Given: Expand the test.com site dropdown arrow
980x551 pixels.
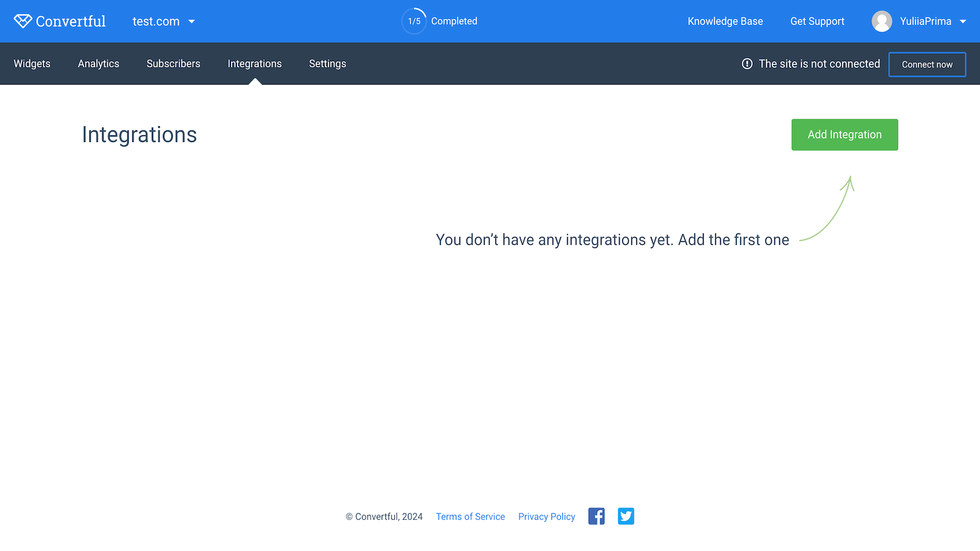Looking at the screenshot, I should pos(192,21).
